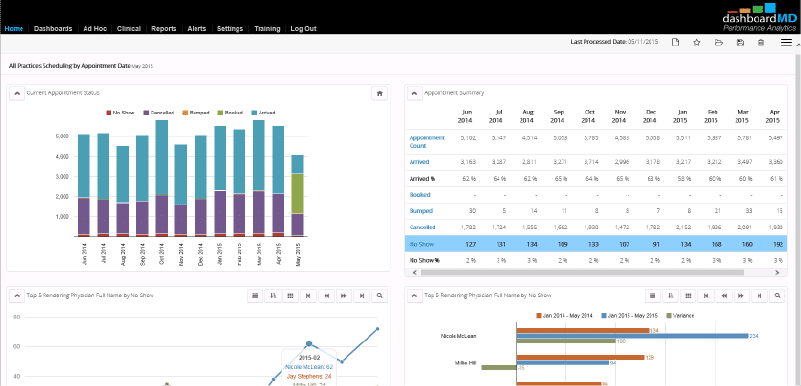Open the Training menu

[x=267, y=29]
